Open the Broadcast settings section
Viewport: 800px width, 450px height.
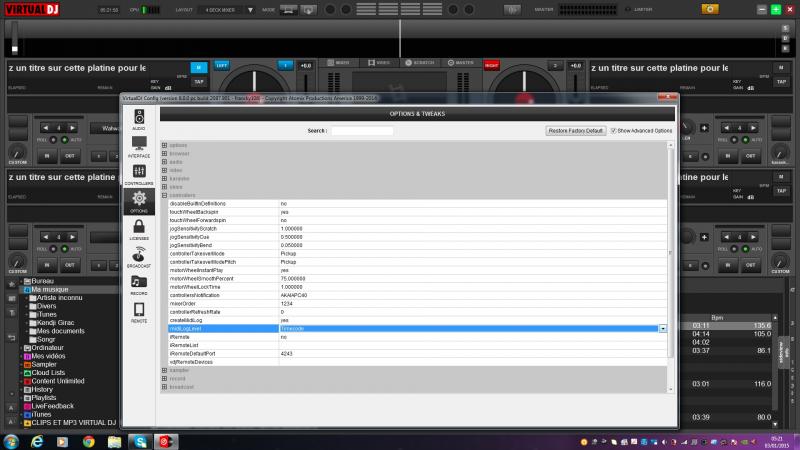point(139,257)
